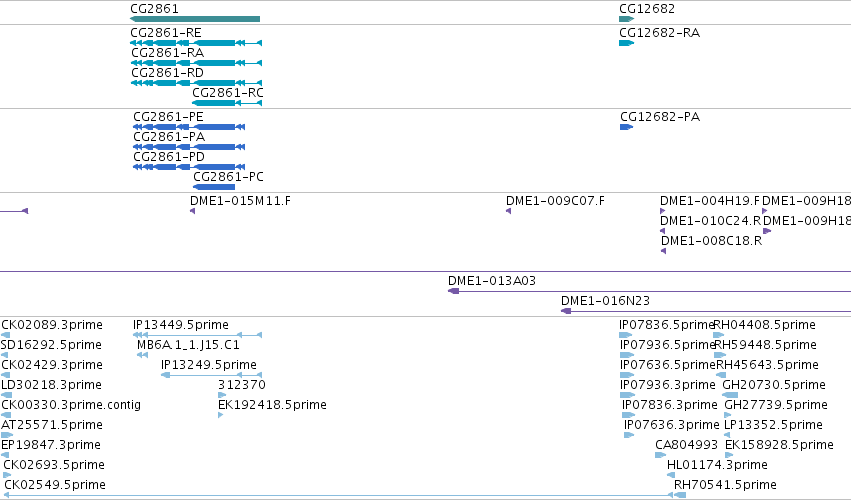This screenshot has width=851, height=500.
Task: Select the RH70541.5prime label
Action: (726, 485)
